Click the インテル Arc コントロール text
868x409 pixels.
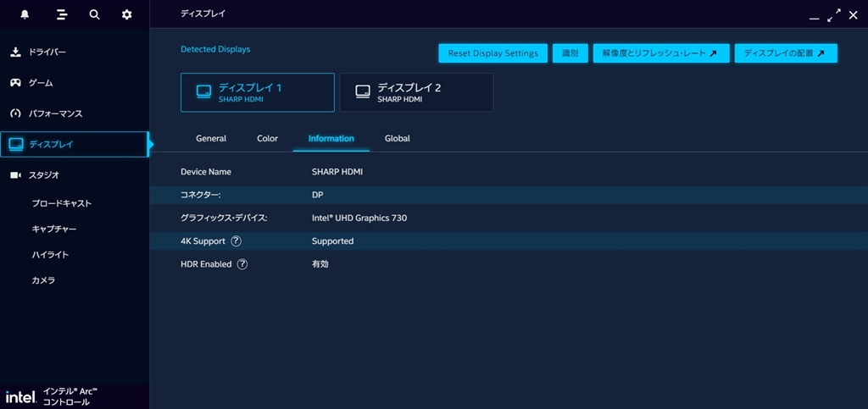tap(70, 397)
